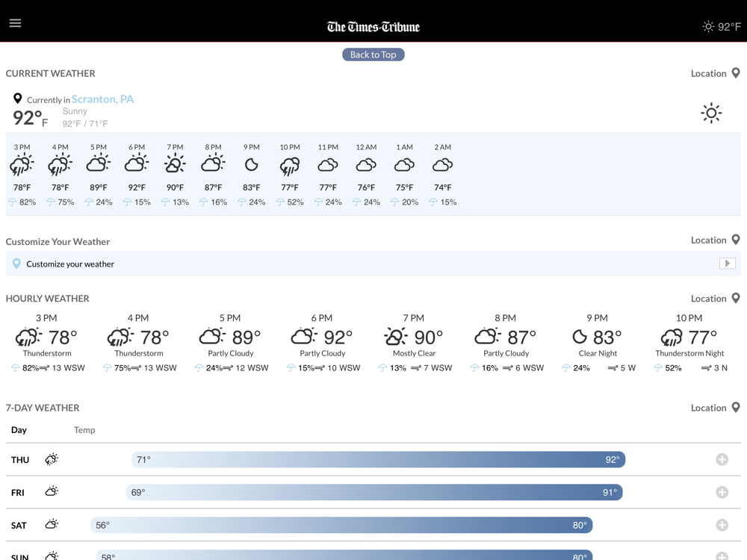Click the Back to Top button
This screenshot has height=560, width=747.
point(373,55)
